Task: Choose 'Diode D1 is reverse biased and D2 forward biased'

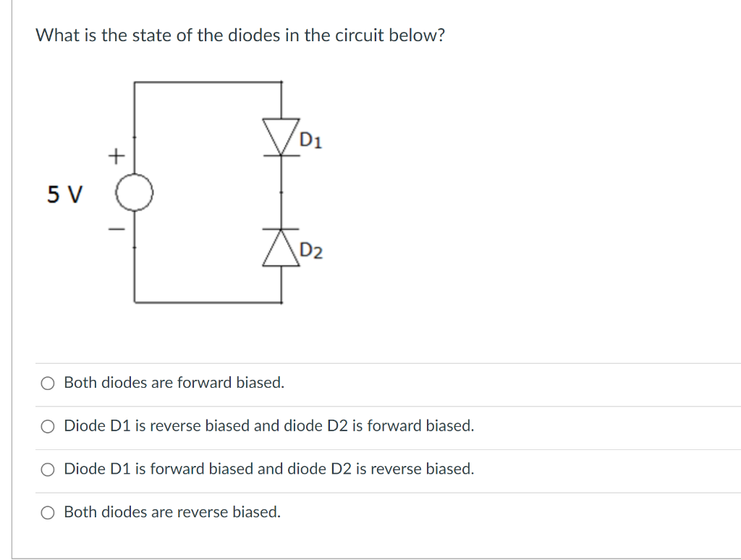Action: [x=47, y=426]
